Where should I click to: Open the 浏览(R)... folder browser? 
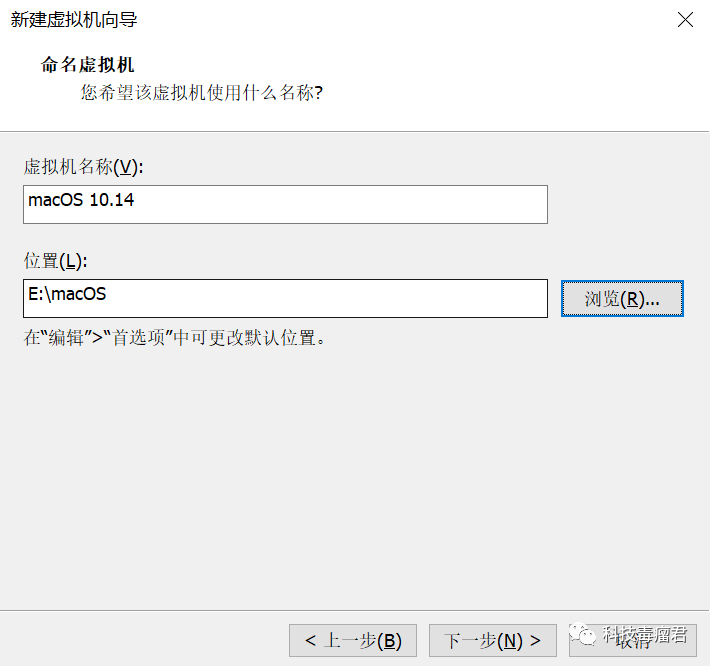tap(622, 298)
